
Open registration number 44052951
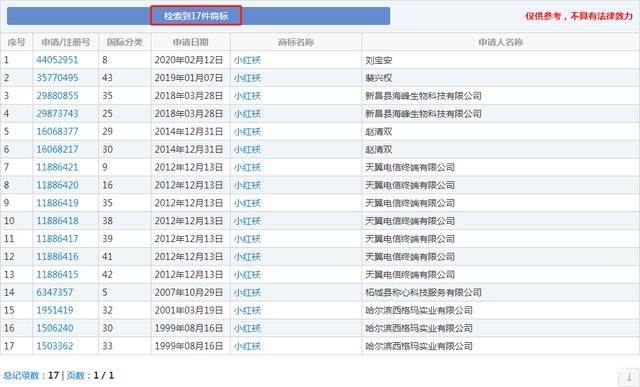pos(57,60)
